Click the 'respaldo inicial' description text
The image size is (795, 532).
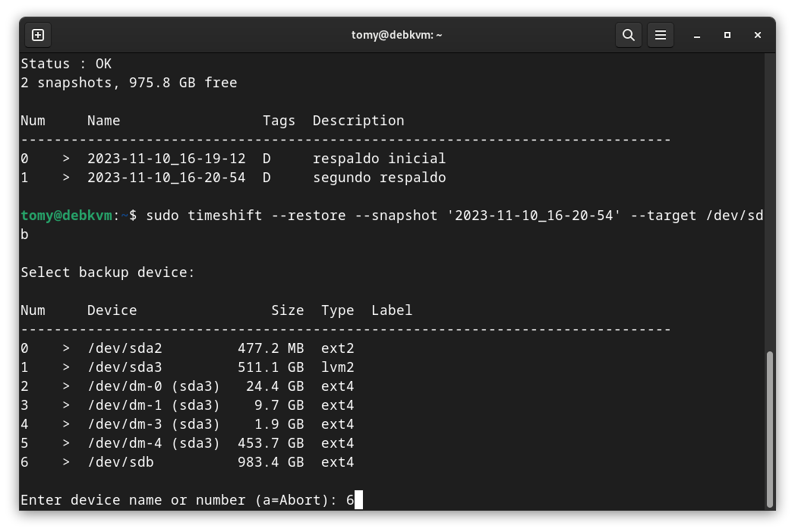pyautogui.click(x=379, y=159)
